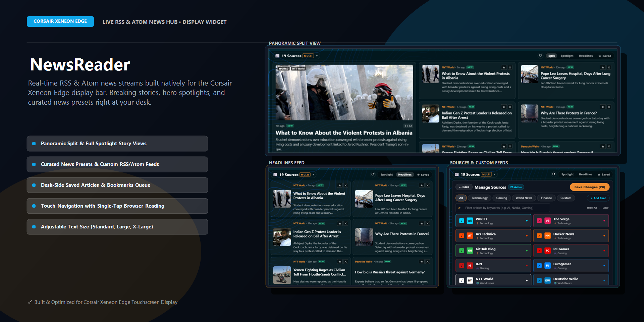Switch to Spotlight tab in split view

click(567, 56)
